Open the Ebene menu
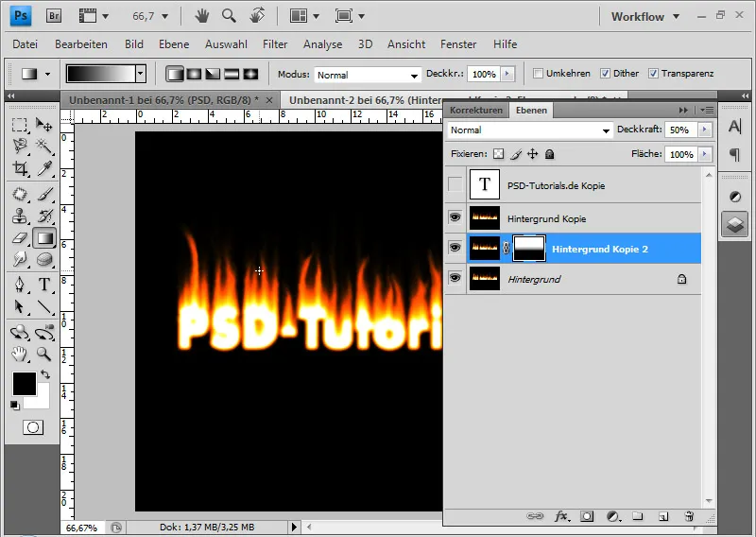Screen dimensions: 756x537 [x=174, y=44]
